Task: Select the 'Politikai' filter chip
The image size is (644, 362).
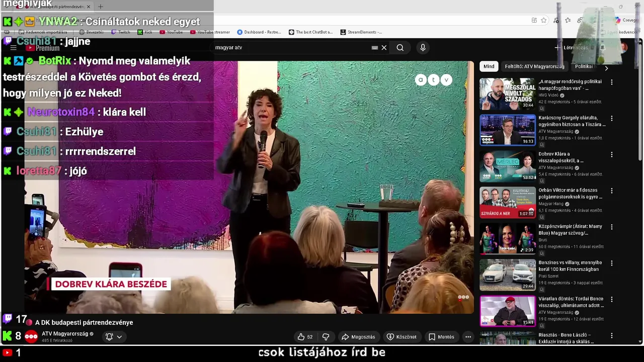Action: (x=584, y=66)
